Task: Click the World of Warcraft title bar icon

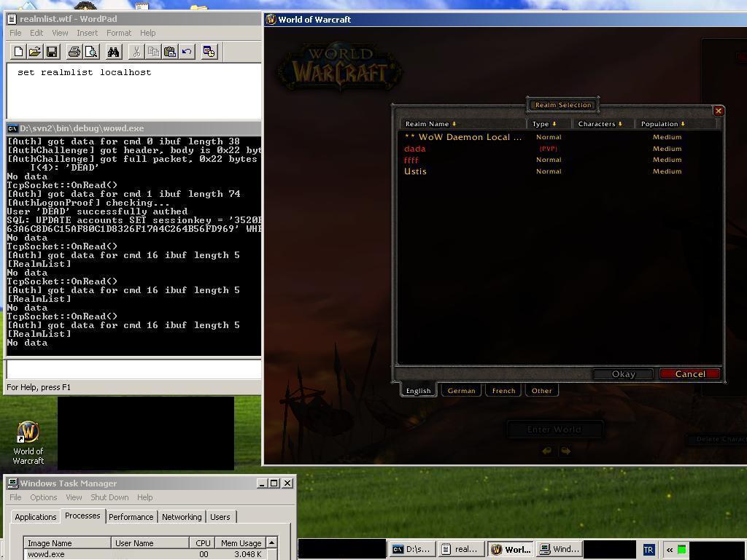Action: pyautogui.click(x=271, y=20)
